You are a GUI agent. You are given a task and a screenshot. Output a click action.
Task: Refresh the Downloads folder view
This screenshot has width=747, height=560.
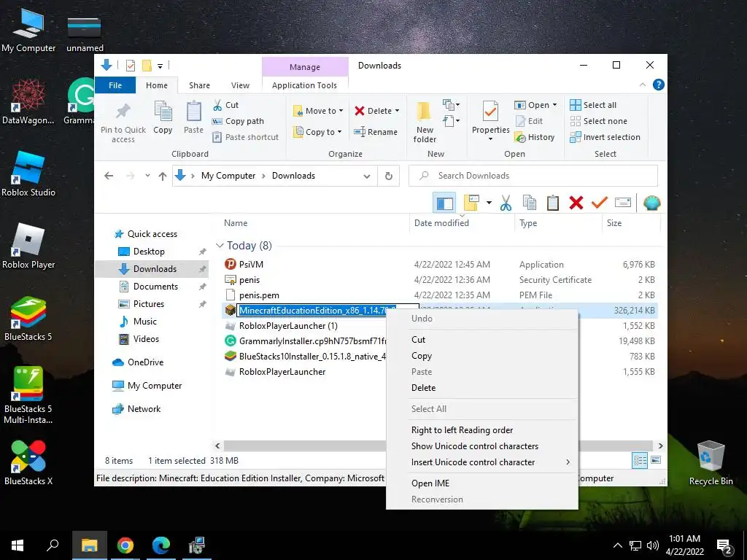pos(388,176)
